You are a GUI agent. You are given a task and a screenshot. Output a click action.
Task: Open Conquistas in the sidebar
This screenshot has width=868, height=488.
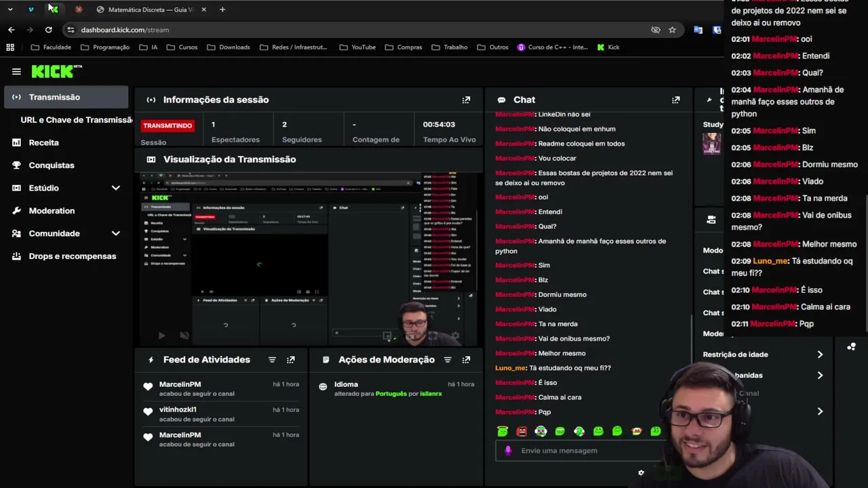pyautogui.click(x=52, y=165)
